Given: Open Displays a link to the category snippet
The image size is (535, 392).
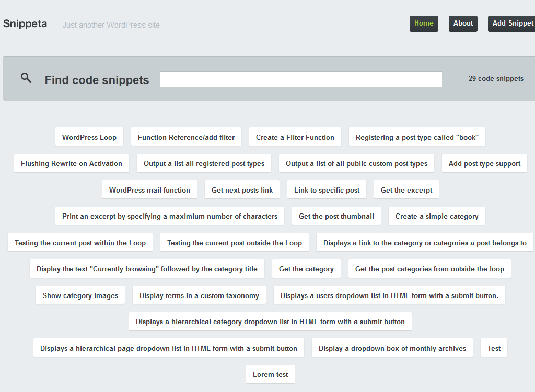Looking at the screenshot, I should (425, 243).
